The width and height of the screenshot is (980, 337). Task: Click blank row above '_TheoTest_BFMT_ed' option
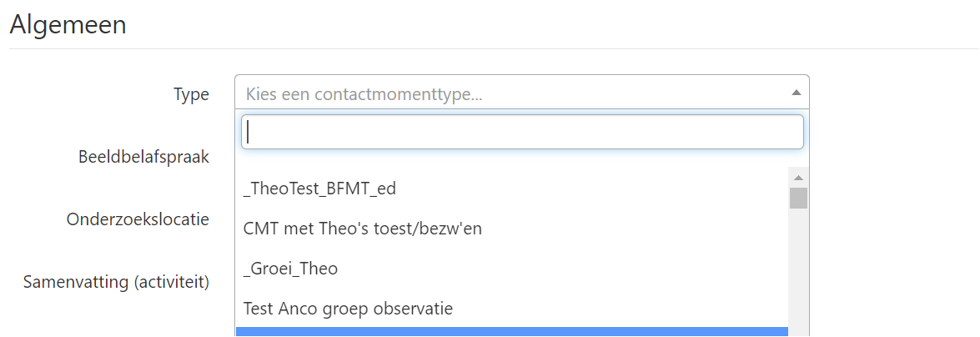pyautogui.click(x=510, y=166)
